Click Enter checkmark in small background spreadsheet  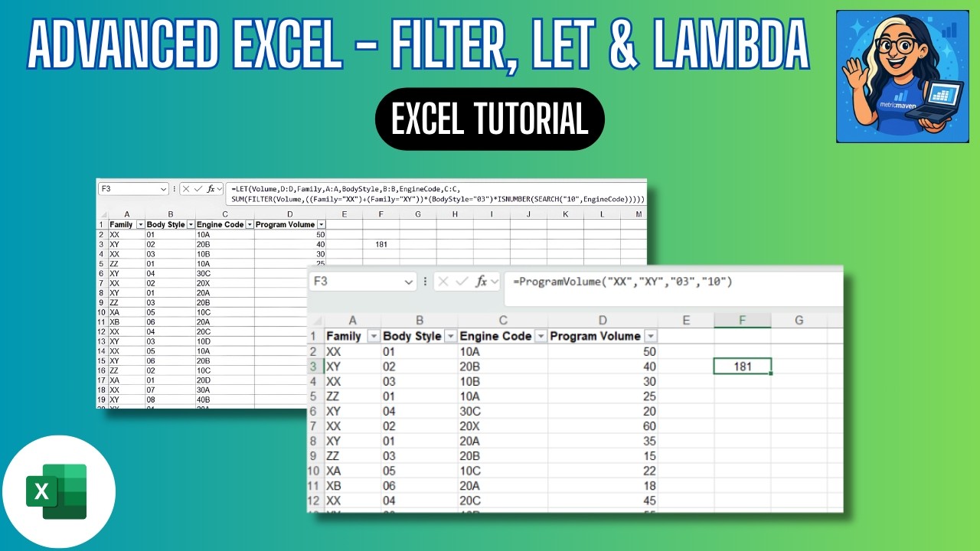click(x=198, y=188)
